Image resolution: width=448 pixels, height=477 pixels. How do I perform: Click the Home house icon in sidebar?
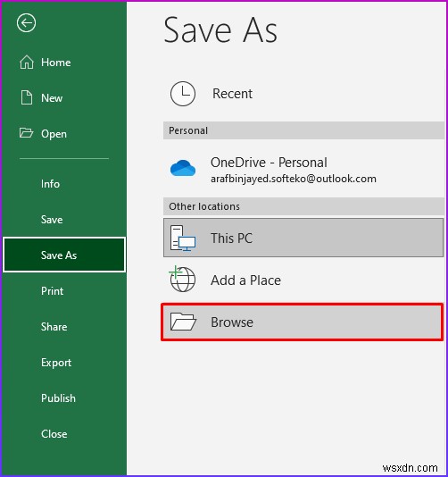27,62
